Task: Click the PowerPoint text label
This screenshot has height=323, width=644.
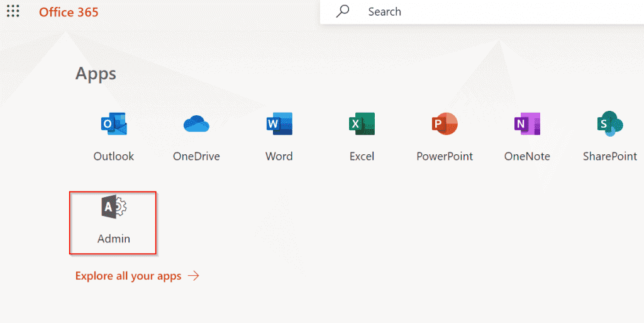Action: (x=445, y=157)
